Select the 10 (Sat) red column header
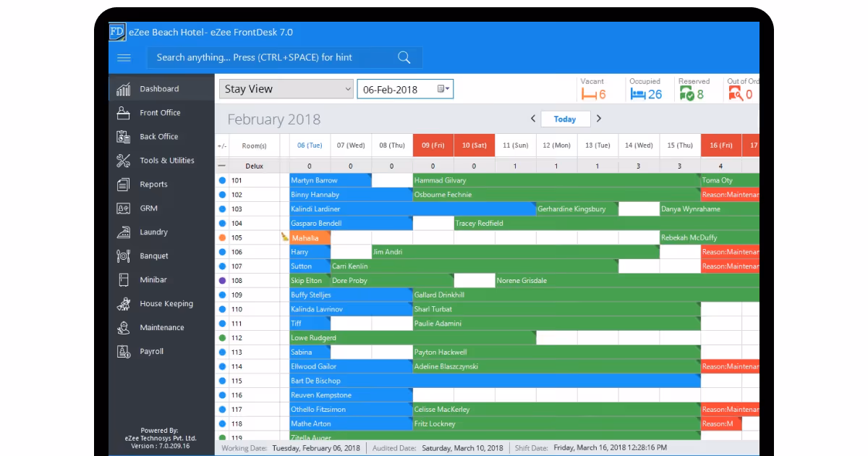868x456 pixels. point(475,145)
